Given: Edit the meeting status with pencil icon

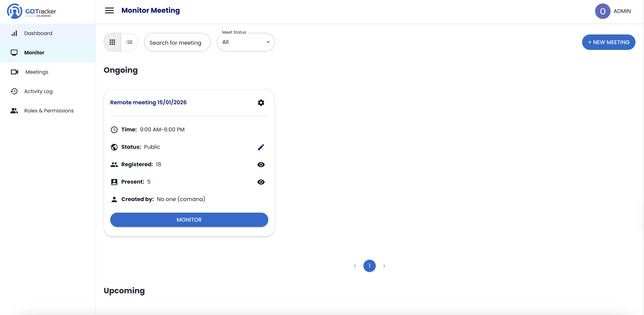Looking at the screenshot, I should pos(261,147).
